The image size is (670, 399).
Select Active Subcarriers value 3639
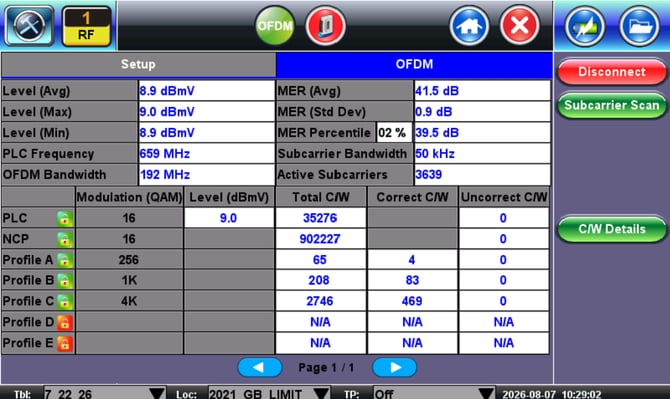point(482,175)
